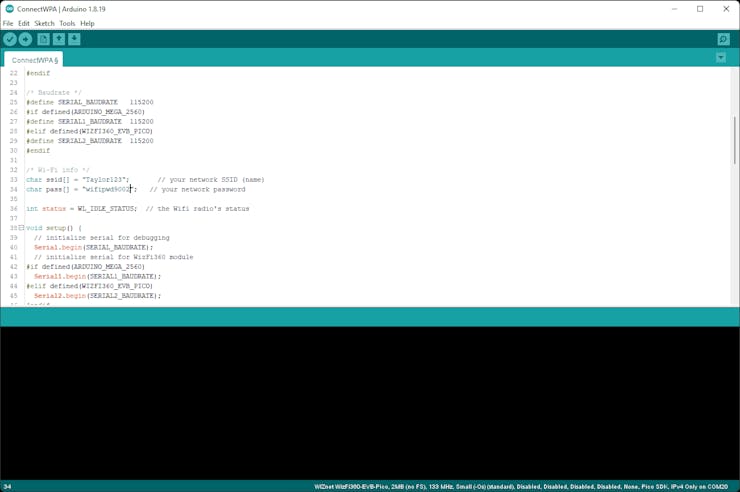Maximize the Arduino IDE window
Screen dimensions: 740x492
click(700, 9)
